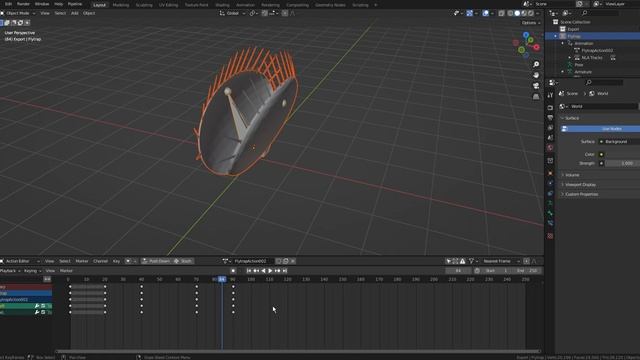This screenshot has height=360, width=640.
Task: Switch to the Sculpting workspace tab
Action: point(144,5)
